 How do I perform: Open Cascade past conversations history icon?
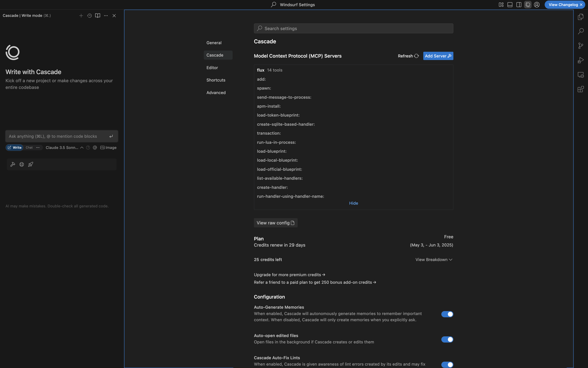89,16
